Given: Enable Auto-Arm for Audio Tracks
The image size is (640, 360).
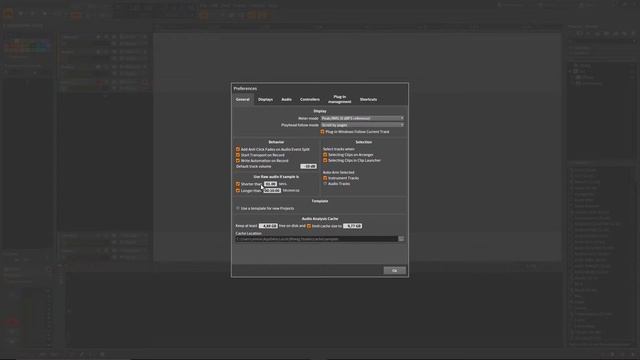Looking at the screenshot, I should 325,184.
